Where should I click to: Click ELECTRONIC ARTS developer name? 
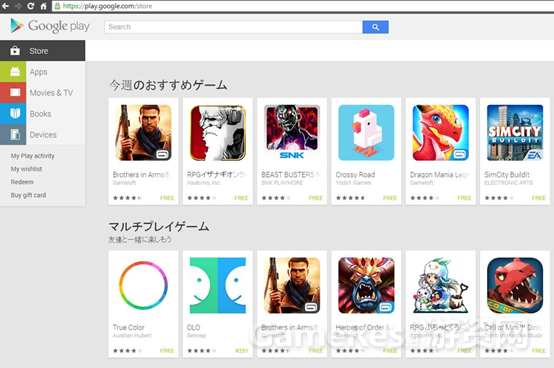tap(508, 183)
